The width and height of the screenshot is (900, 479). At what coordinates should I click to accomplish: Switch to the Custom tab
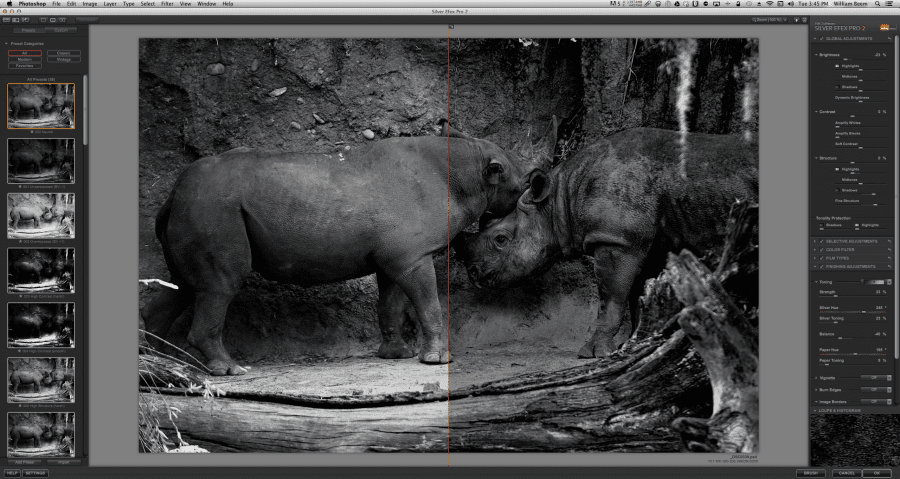pyautogui.click(x=60, y=30)
